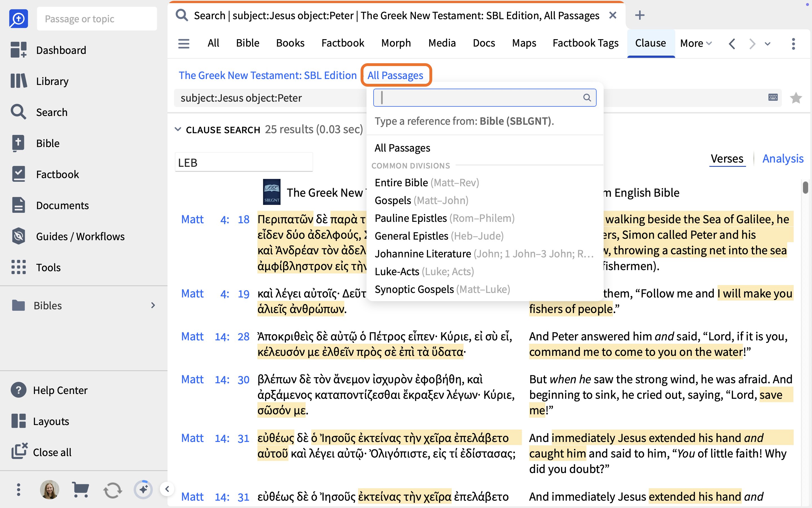Collapse the sidebar with arrow button

(x=167, y=489)
